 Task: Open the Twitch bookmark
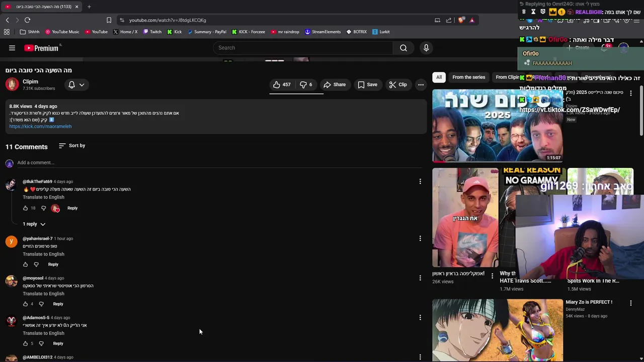click(152, 32)
